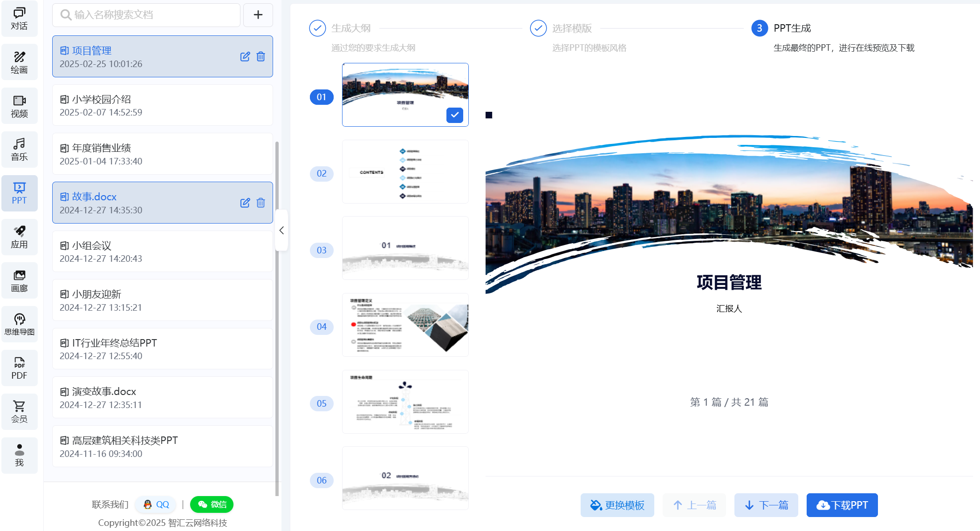
Task: Go to step 选择模版 in progress bar
Action: click(x=571, y=28)
